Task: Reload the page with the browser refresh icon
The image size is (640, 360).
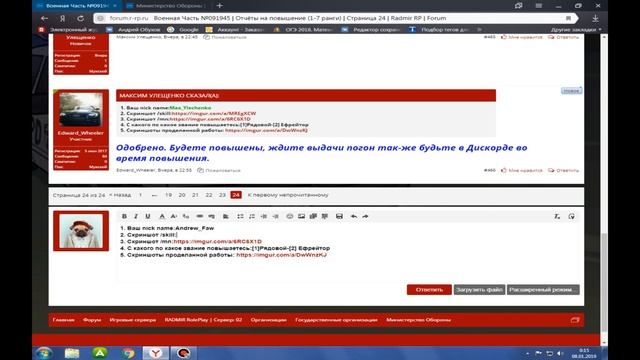Action: pos(80,18)
